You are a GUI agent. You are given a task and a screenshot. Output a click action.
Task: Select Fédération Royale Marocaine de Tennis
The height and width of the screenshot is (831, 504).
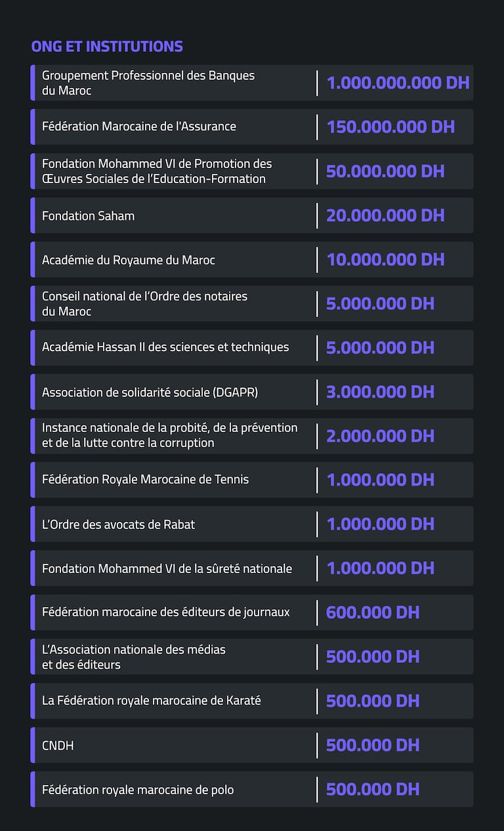tap(146, 480)
